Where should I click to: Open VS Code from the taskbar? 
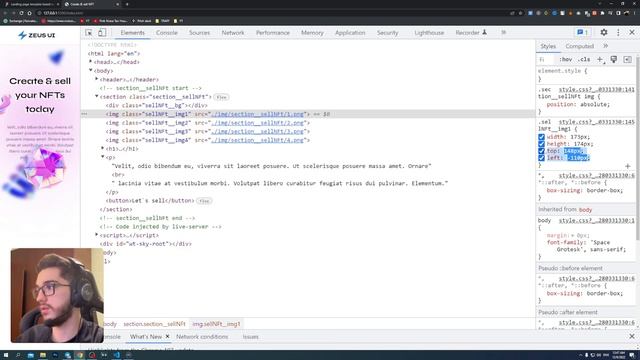click(116, 355)
